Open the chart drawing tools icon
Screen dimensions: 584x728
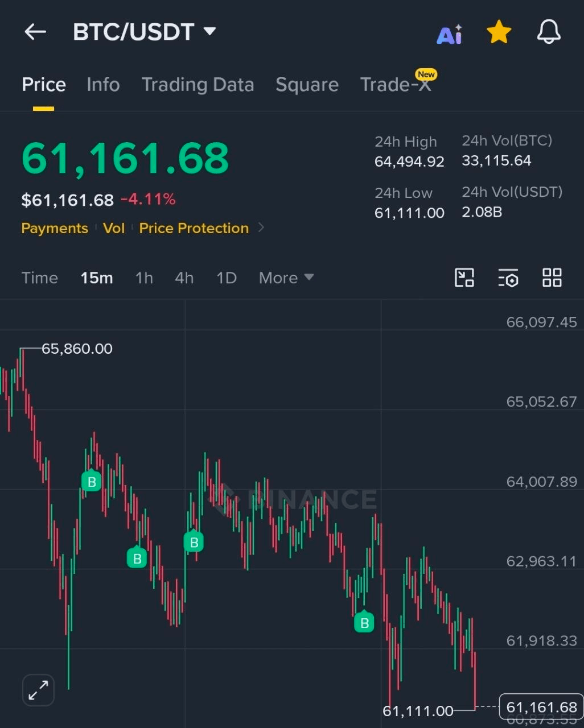[x=464, y=278]
